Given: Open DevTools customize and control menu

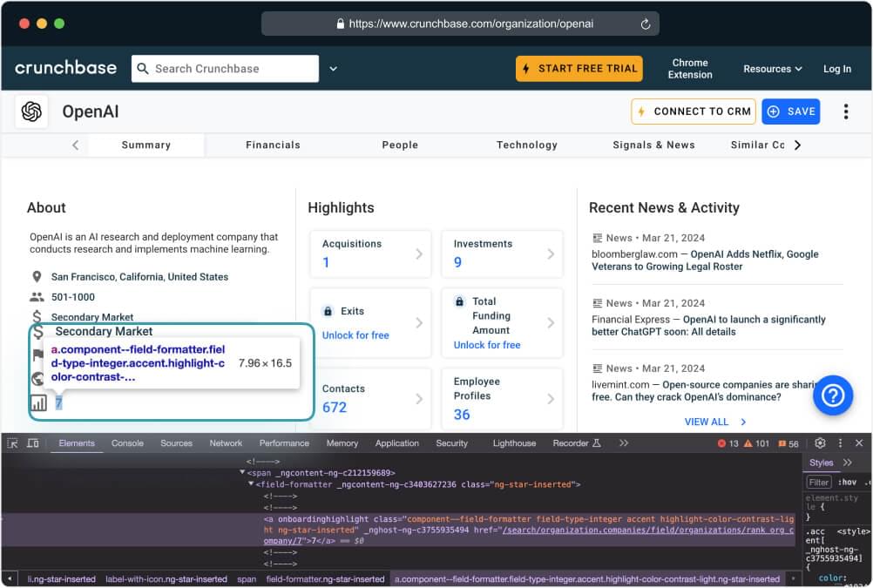Looking at the screenshot, I should coord(839,443).
